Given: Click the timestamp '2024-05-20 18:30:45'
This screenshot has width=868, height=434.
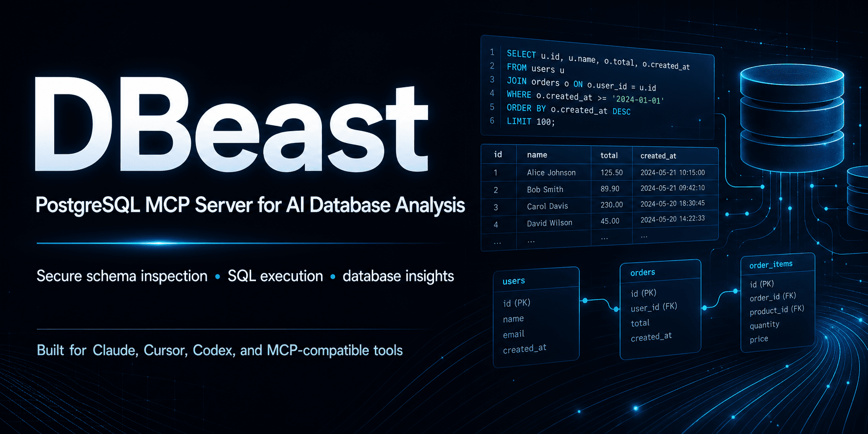Looking at the screenshot, I should pos(673,204).
